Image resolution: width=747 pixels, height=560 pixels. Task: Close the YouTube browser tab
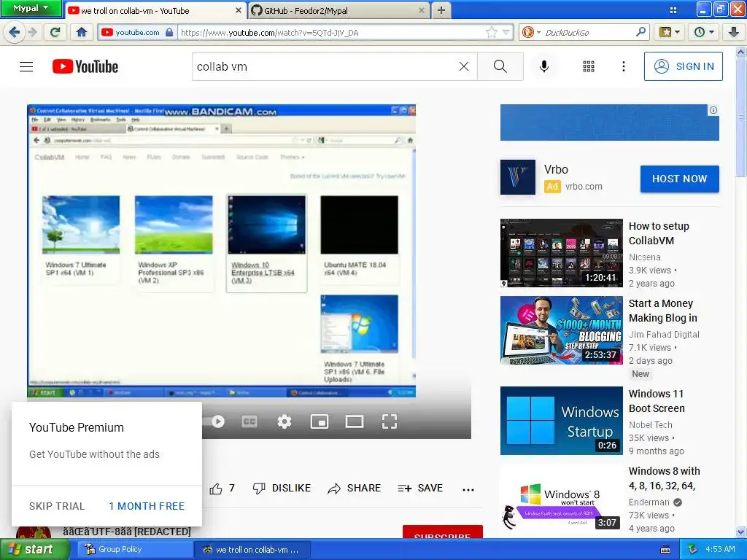239,10
